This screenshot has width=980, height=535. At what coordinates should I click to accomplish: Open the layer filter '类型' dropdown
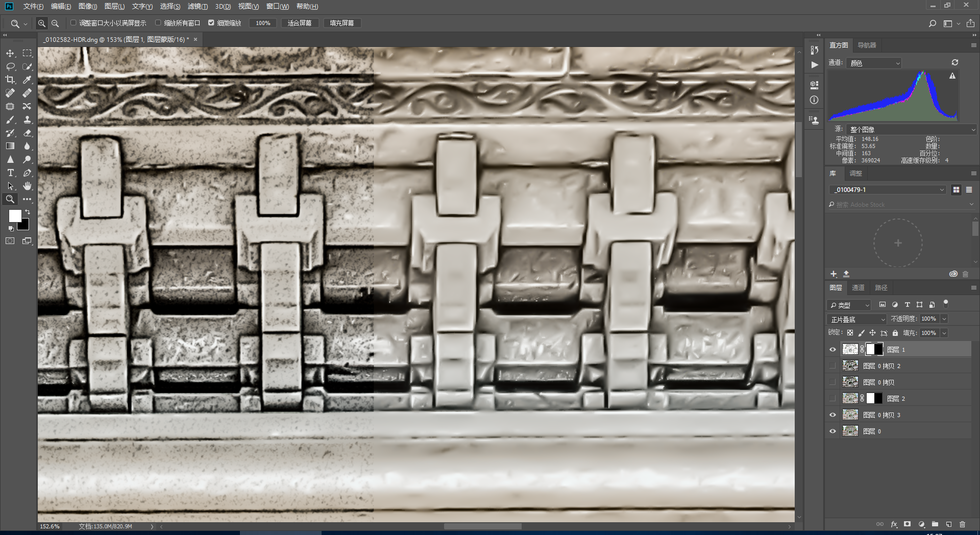pyautogui.click(x=849, y=305)
